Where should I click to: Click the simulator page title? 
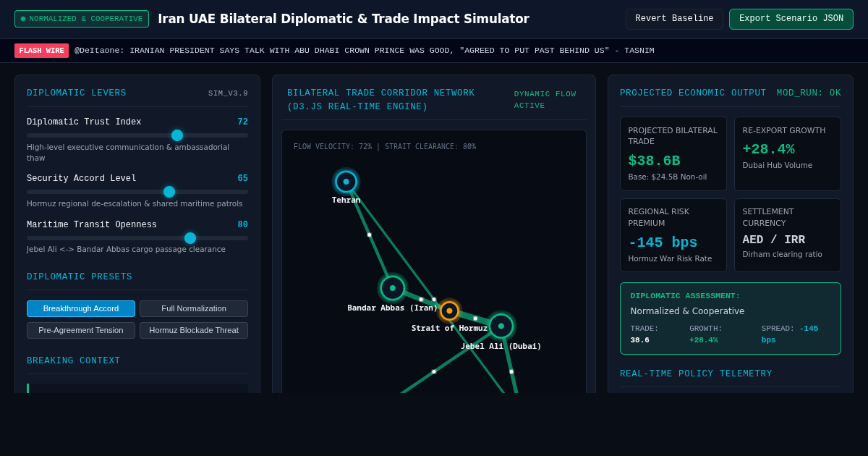pos(344,19)
